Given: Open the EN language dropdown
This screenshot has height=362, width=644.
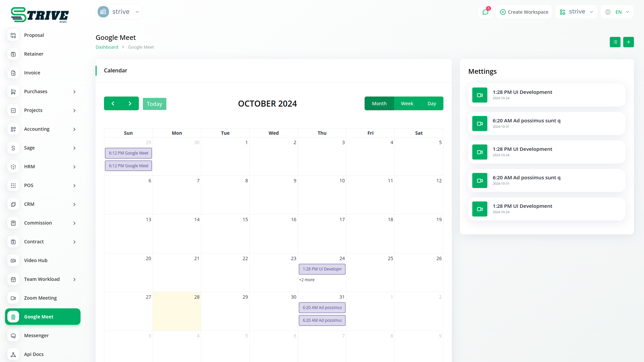Looking at the screenshot, I should 618,12.
